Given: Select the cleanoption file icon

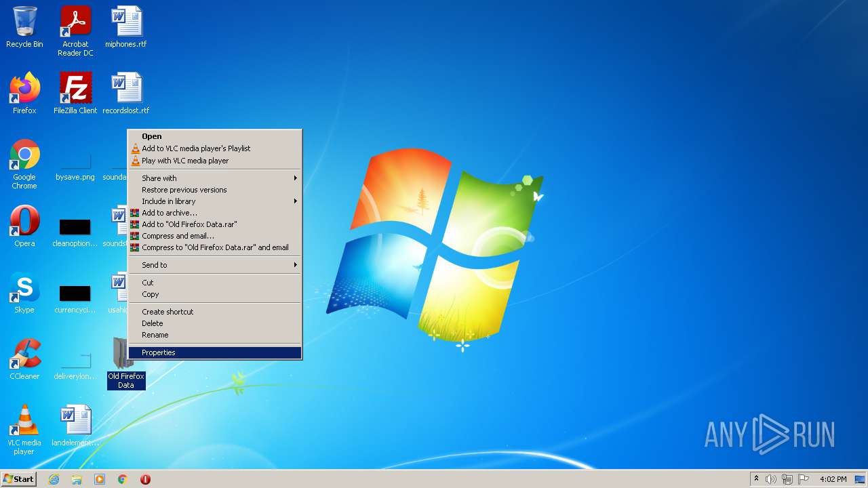Looking at the screenshot, I should tap(75, 232).
